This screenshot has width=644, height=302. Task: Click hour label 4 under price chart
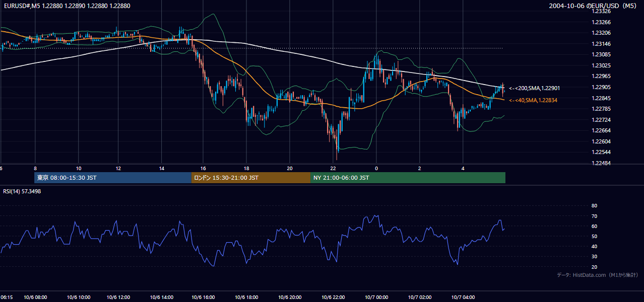tap(463, 168)
